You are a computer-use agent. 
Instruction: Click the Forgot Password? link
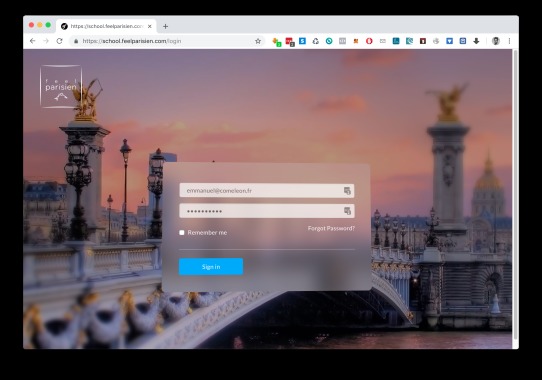tap(331, 228)
